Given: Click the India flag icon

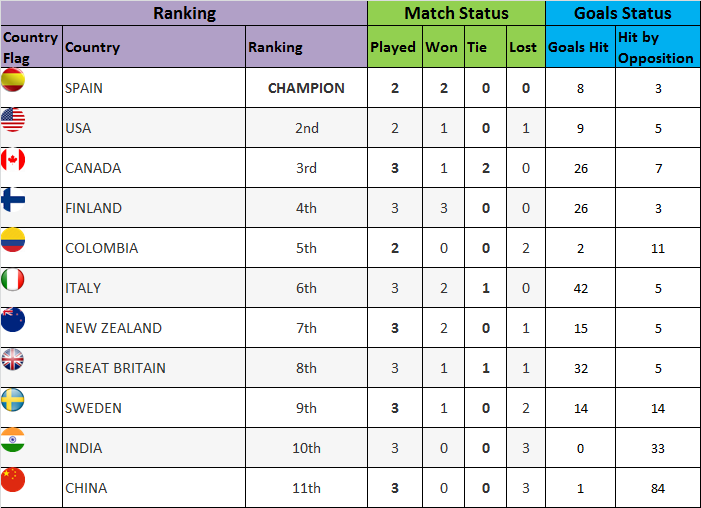Looking at the screenshot, I should [13, 440].
